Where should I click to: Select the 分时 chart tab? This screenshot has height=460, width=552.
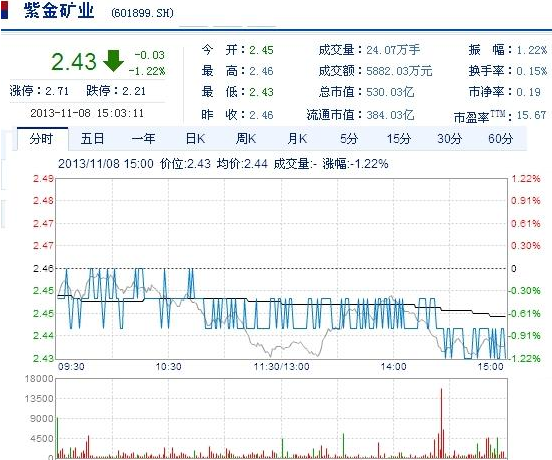coord(42,139)
